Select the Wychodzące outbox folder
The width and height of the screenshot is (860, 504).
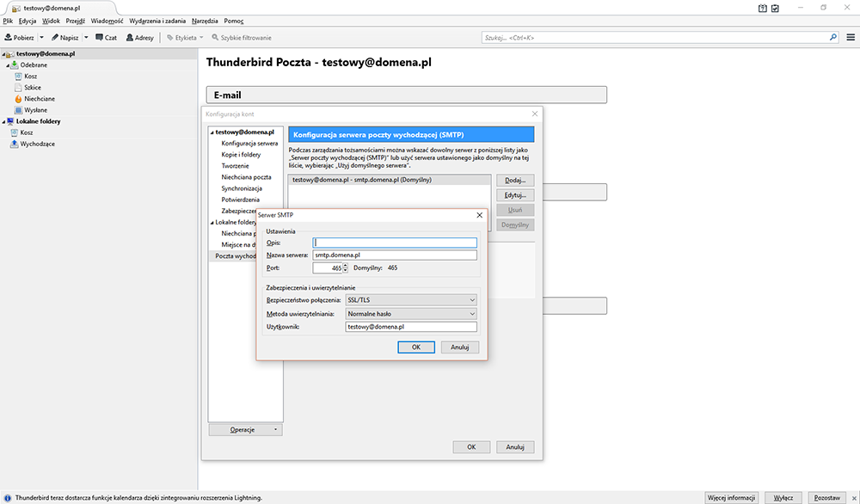click(x=37, y=144)
